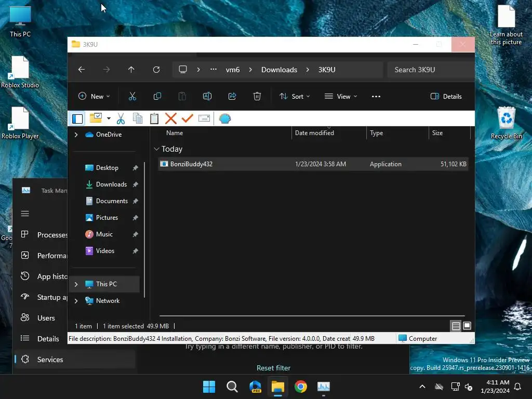Expand the hidden breadcrumb ellipsis in address bar
The width and height of the screenshot is (532, 399).
click(x=214, y=69)
